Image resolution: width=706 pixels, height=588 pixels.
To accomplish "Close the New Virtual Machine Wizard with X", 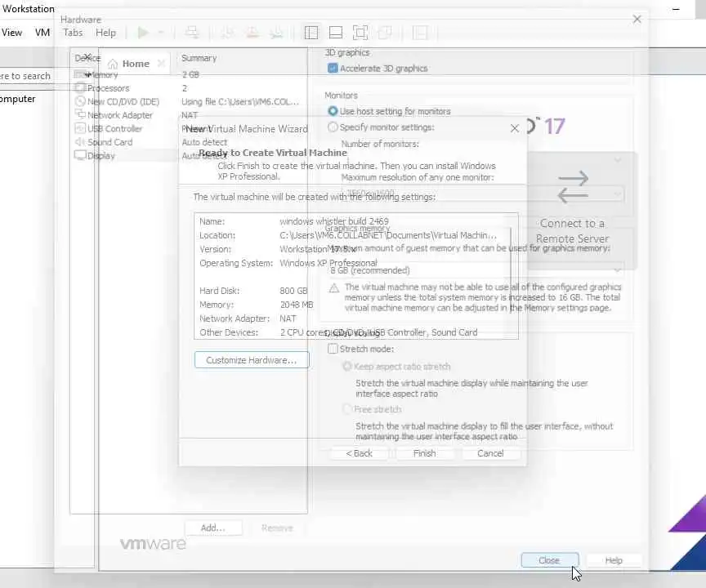I will [x=515, y=128].
